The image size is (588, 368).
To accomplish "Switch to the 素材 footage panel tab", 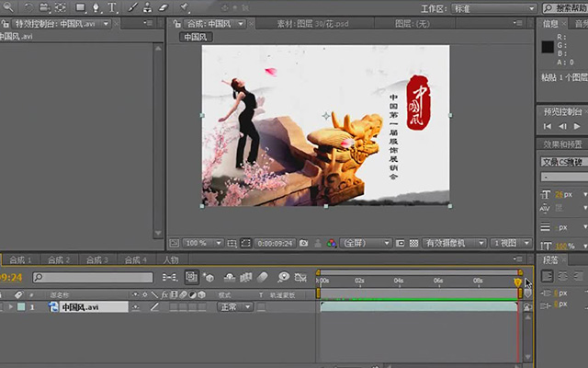I will (312, 24).
